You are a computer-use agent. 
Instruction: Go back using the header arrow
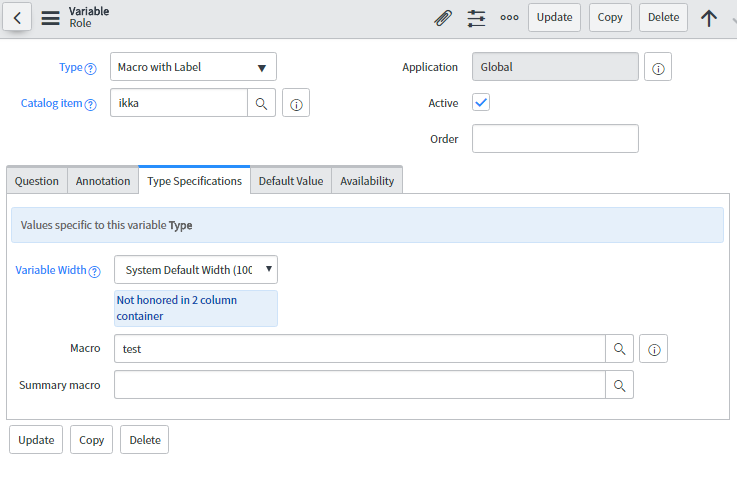[x=17, y=17]
